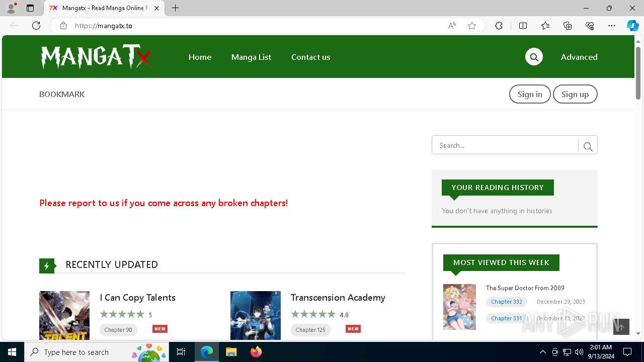The width and height of the screenshot is (644, 362).
Task: Rate I Can Copy Talents stars
Action: (x=122, y=314)
